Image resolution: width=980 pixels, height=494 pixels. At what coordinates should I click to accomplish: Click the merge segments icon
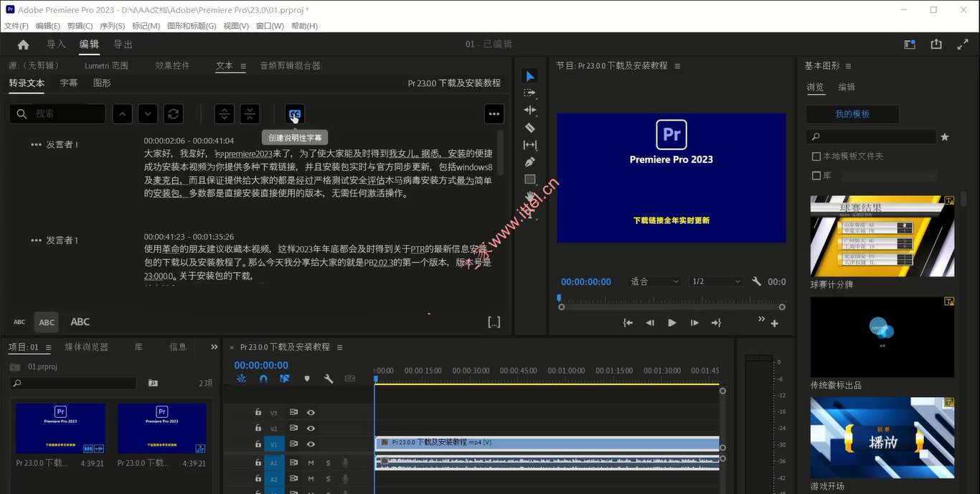250,113
